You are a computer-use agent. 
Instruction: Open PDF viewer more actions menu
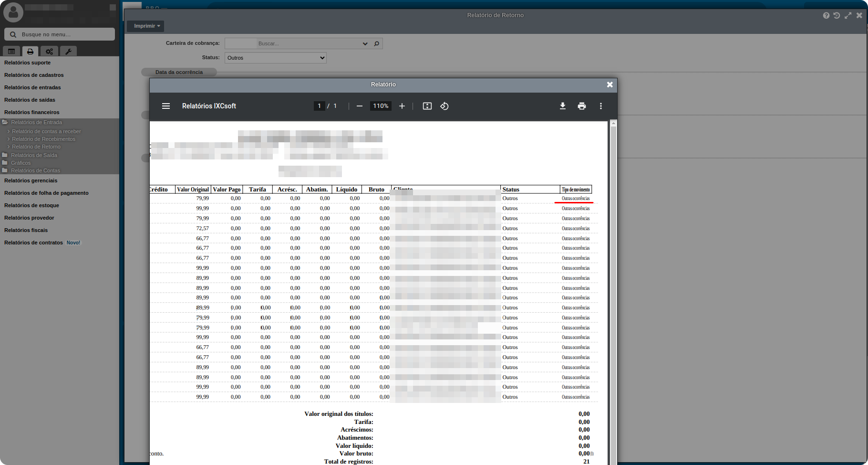601,106
